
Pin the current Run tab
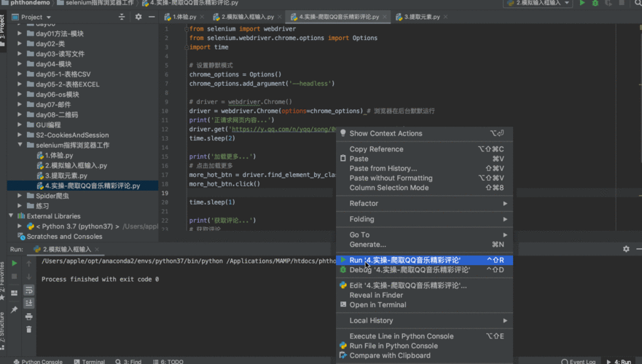click(15, 309)
